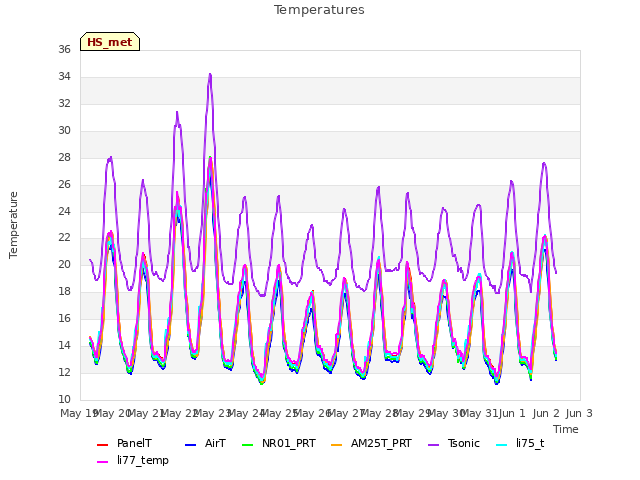
Task: Click the AirT legend label
Action: [215, 443]
